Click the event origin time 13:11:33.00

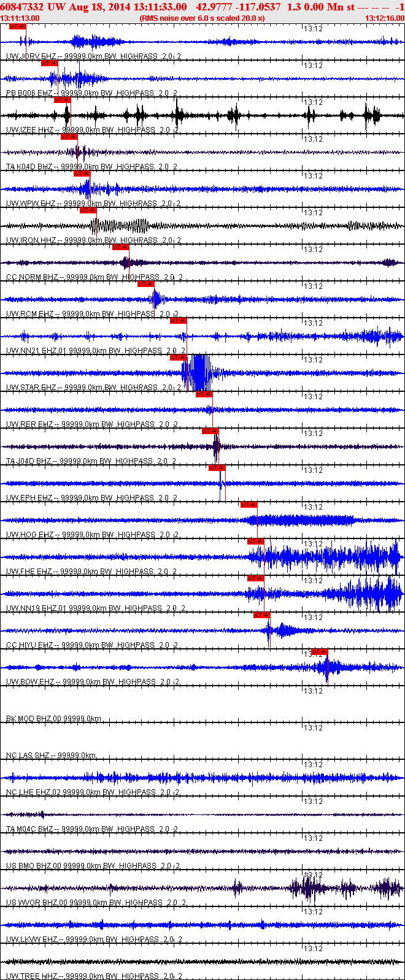[x=160, y=7]
